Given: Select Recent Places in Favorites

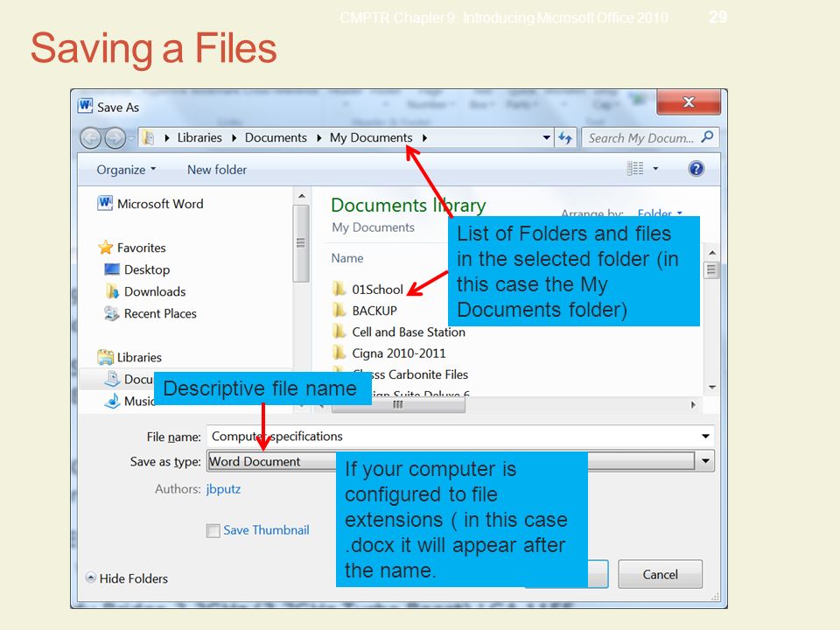Looking at the screenshot, I should 160,313.
